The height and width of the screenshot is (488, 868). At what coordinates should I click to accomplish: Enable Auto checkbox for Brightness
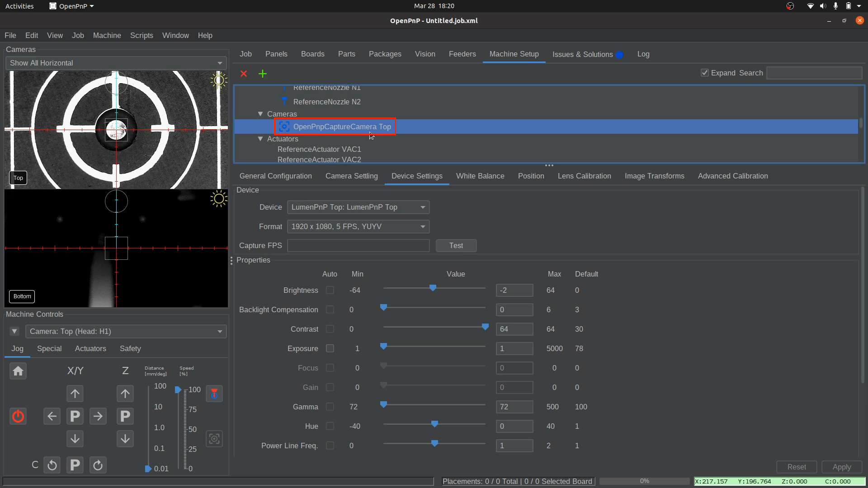point(330,290)
